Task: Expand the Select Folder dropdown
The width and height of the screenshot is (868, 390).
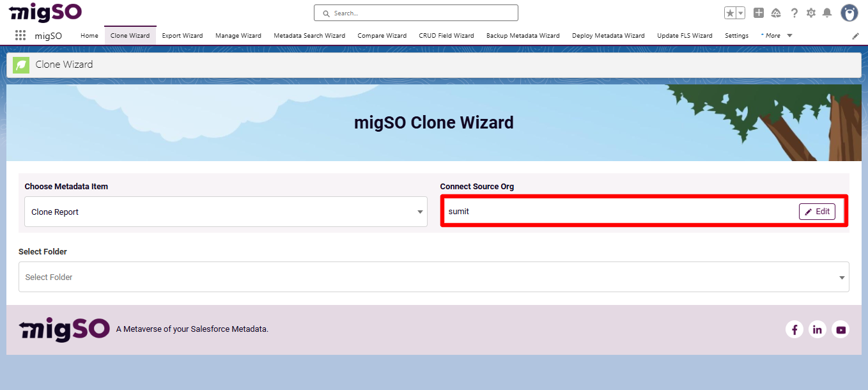Action: point(841,277)
